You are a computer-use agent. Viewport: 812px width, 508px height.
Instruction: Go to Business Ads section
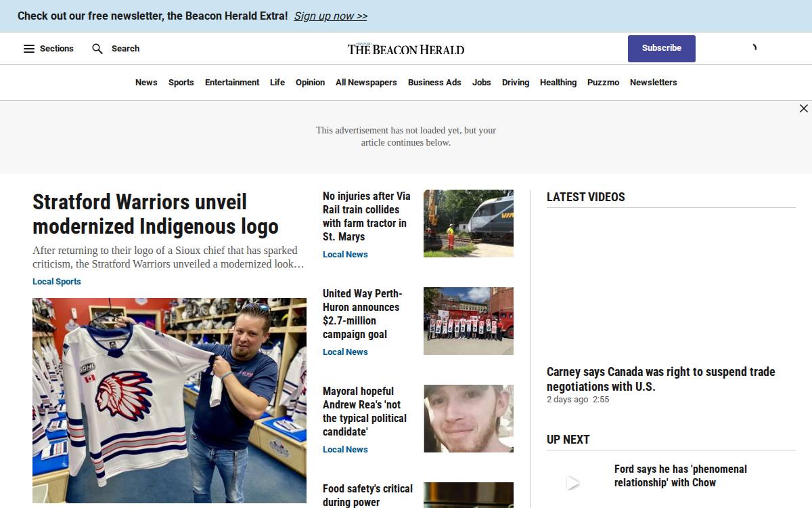(x=434, y=83)
